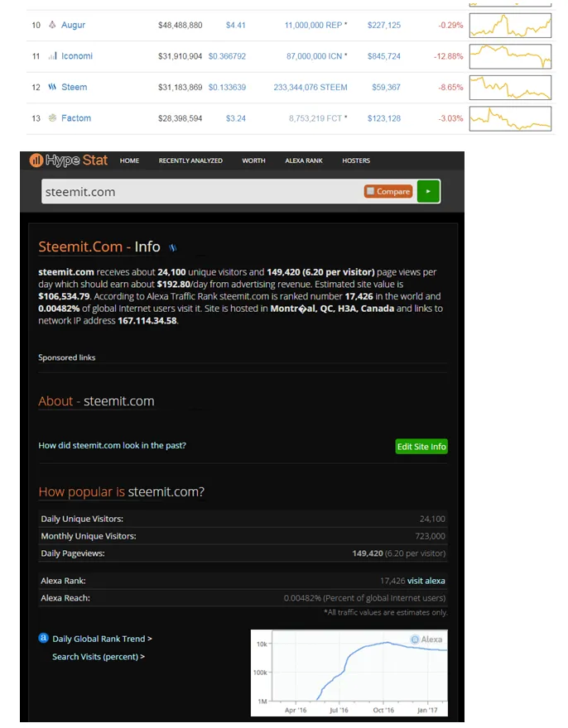Click the Alexa icon next to Daily Global Rank Trend

pos(43,638)
